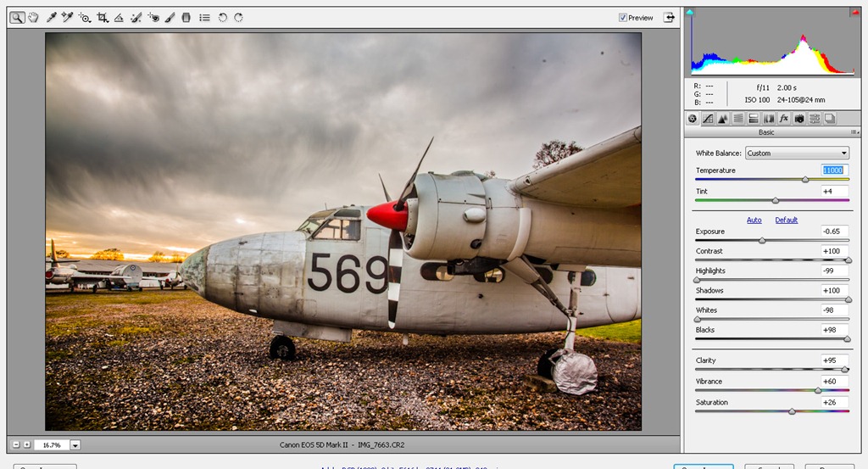
Task: Rotate image 90° clockwise
Action: (x=238, y=18)
